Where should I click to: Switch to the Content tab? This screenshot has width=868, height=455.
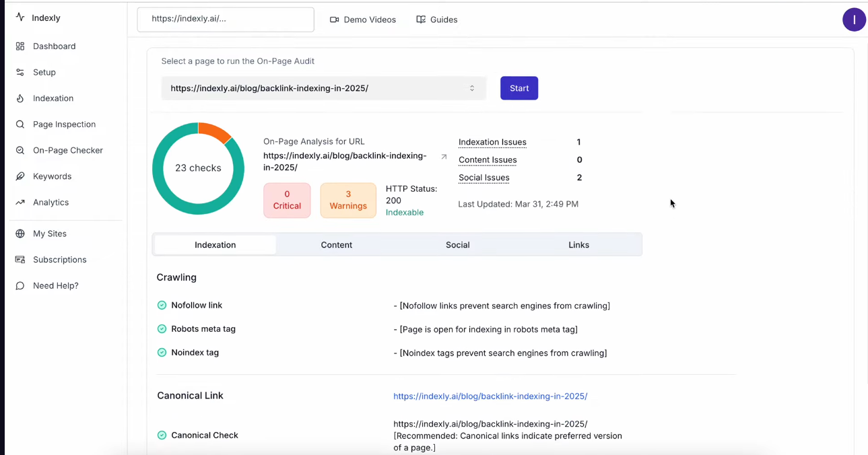tap(336, 244)
